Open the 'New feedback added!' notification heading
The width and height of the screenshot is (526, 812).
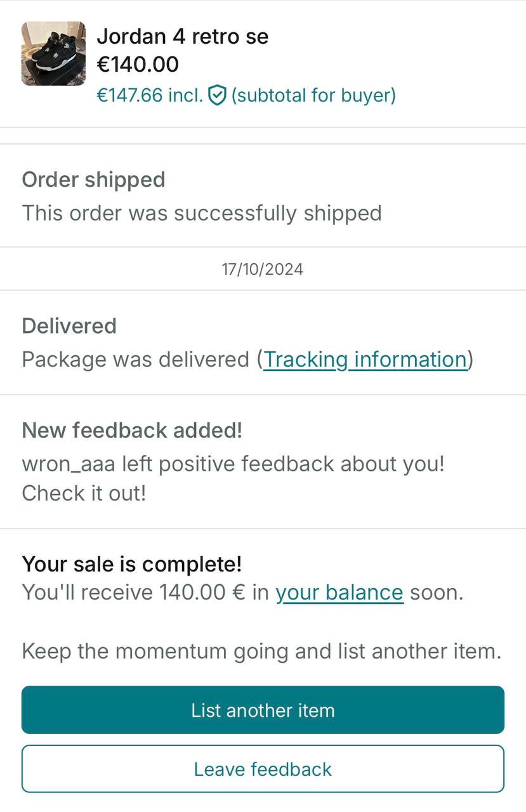(x=132, y=430)
